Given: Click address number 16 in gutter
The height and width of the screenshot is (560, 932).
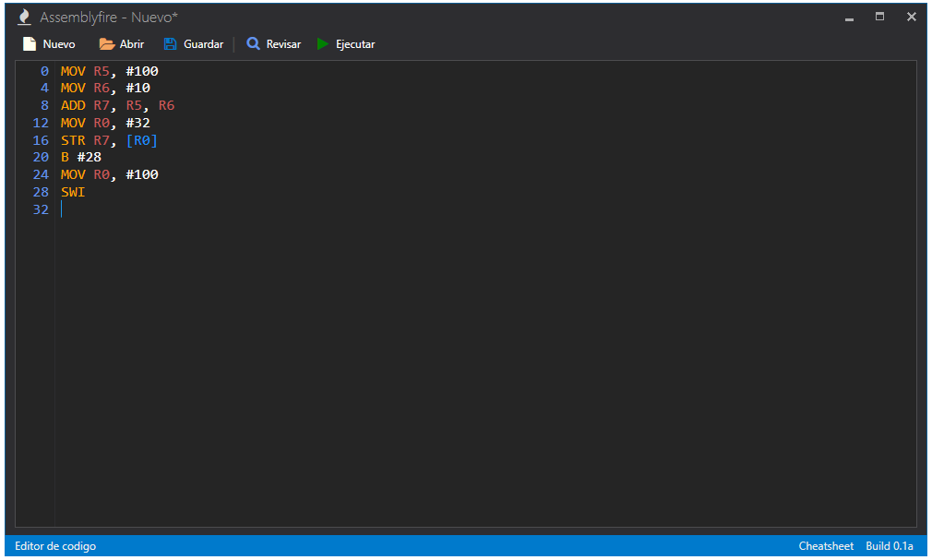Looking at the screenshot, I should tap(41, 140).
